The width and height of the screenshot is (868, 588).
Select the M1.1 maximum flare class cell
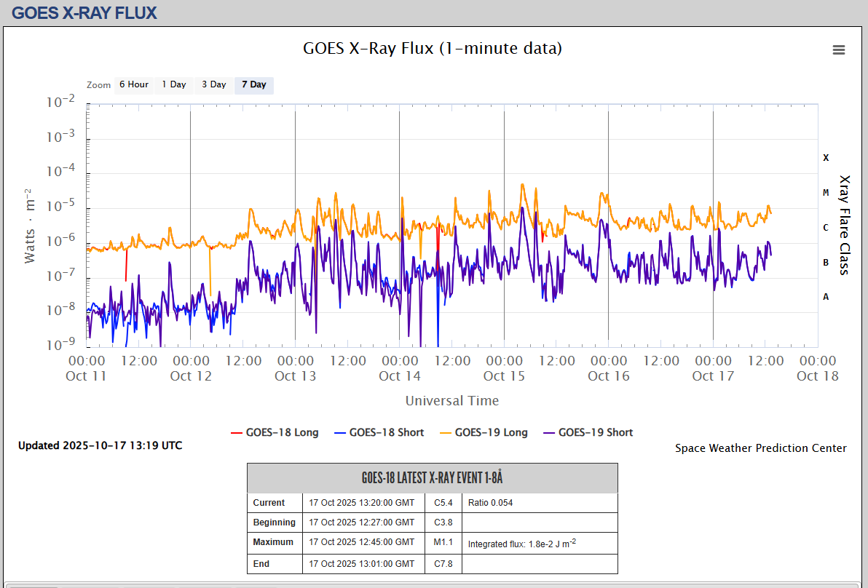(443, 542)
